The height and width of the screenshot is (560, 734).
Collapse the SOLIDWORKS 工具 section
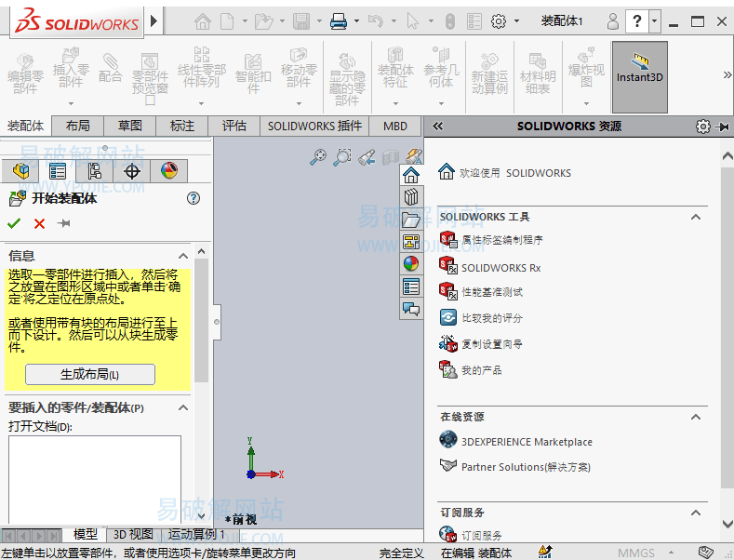point(696,217)
